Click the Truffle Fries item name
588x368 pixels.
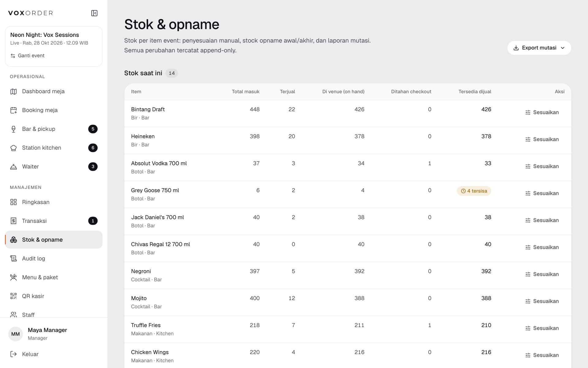(146, 325)
